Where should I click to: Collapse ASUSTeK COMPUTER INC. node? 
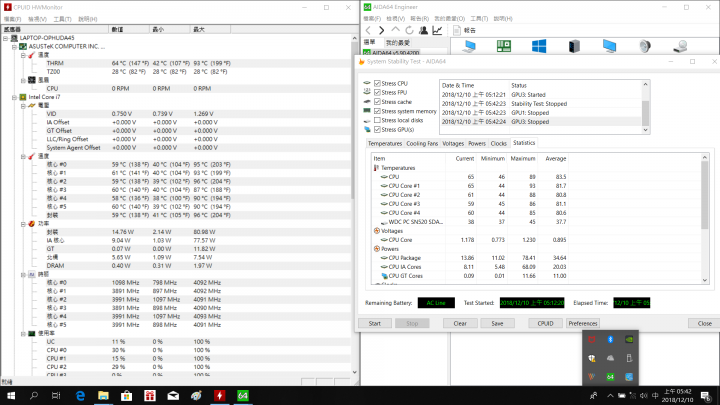tap(14, 46)
